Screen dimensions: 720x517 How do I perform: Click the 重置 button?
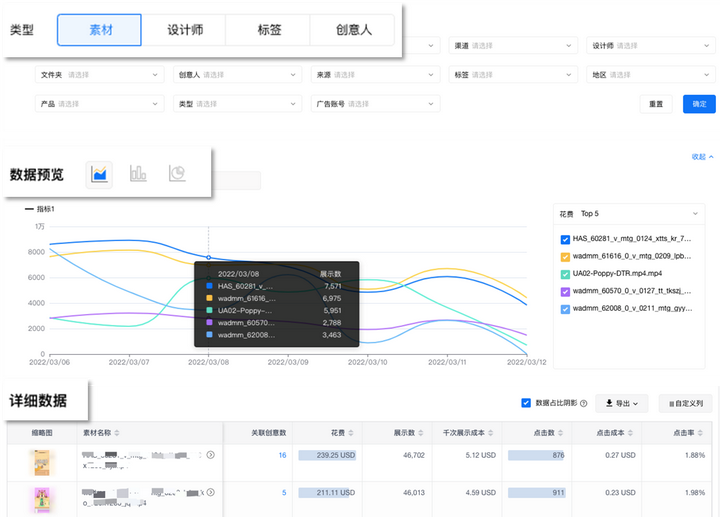[656, 104]
